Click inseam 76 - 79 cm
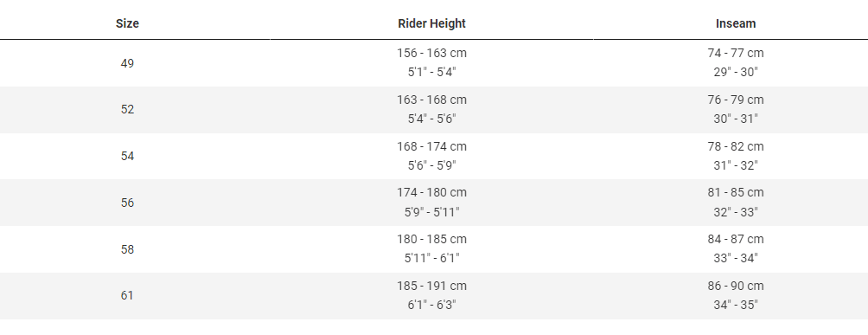This screenshot has height=335, width=868. pyautogui.click(x=735, y=100)
